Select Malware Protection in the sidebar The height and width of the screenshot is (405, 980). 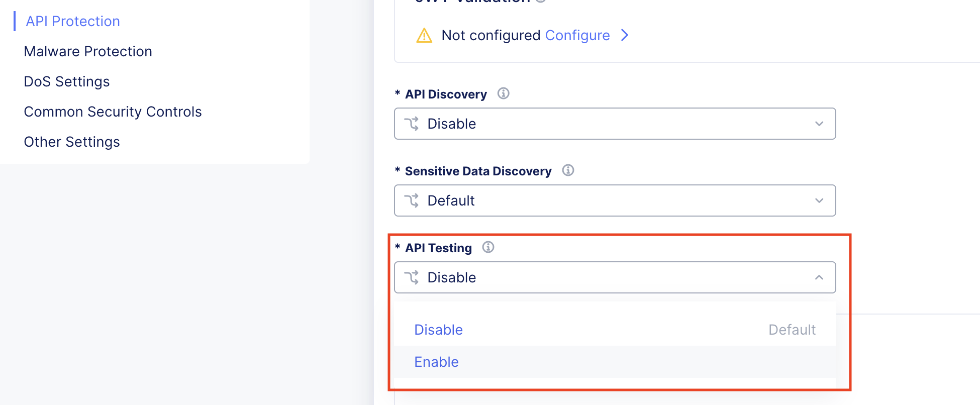coord(88,51)
